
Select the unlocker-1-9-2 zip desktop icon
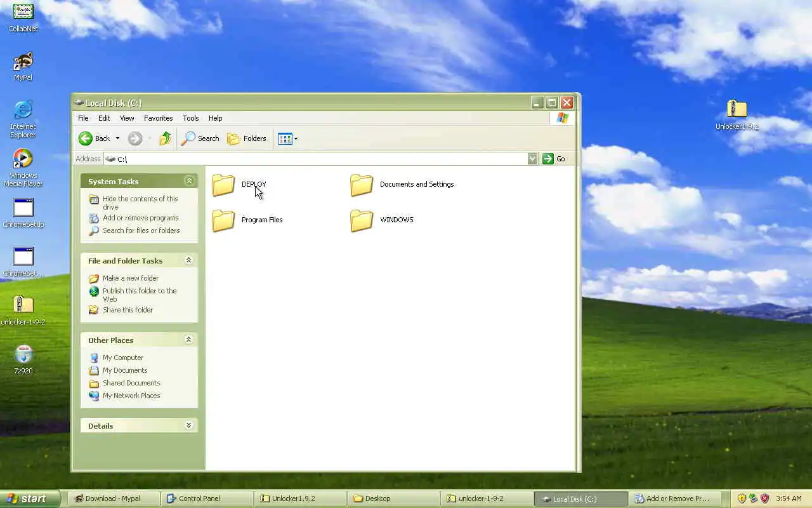click(x=23, y=311)
